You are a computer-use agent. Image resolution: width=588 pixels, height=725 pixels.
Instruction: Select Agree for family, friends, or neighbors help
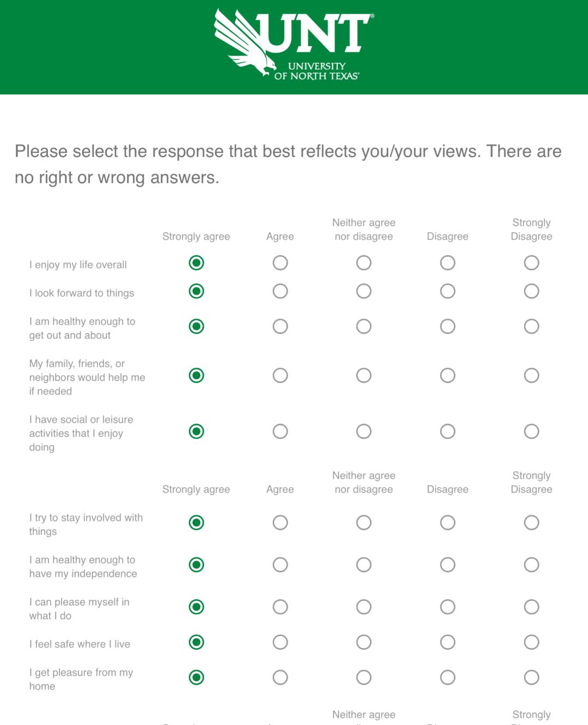point(280,375)
